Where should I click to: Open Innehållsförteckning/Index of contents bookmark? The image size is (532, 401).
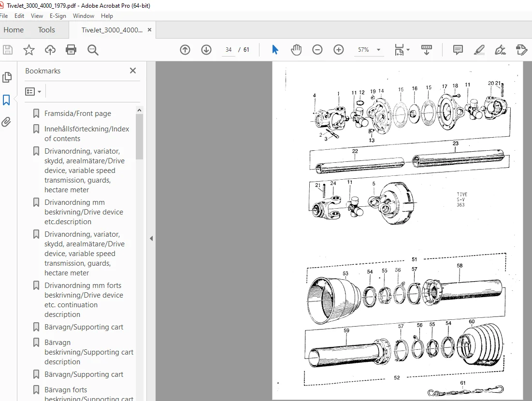pos(87,134)
